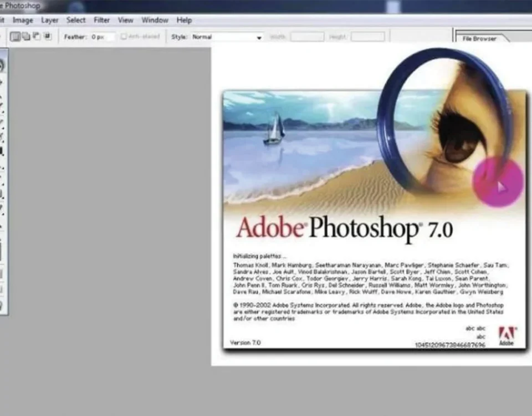The width and height of the screenshot is (532, 416).
Task: Open the Help menu
Action: [184, 21]
